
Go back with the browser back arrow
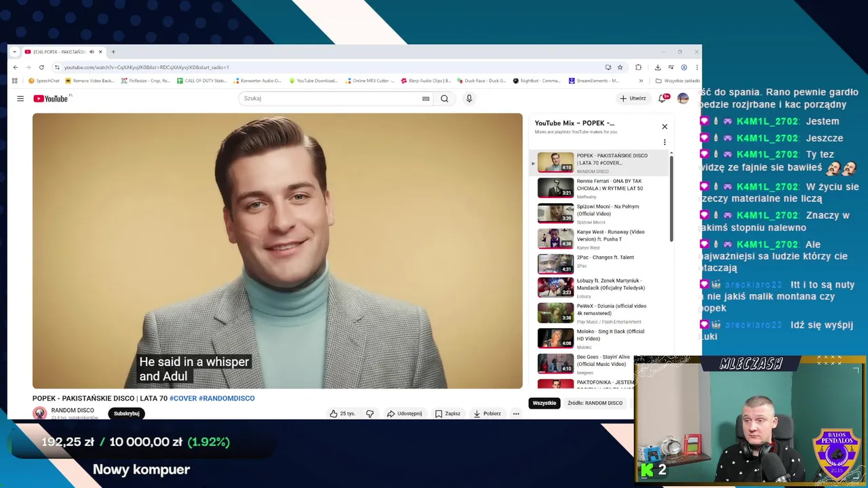click(16, 67)
